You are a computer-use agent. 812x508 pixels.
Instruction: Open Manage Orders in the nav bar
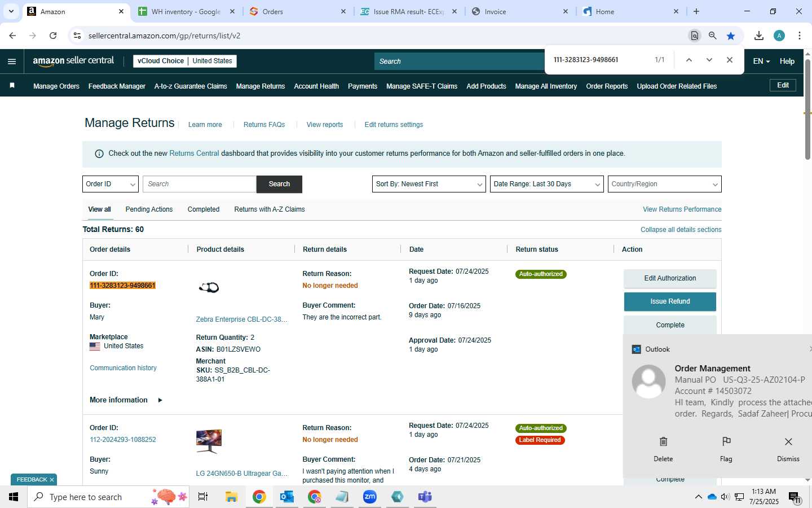point(56,86)
